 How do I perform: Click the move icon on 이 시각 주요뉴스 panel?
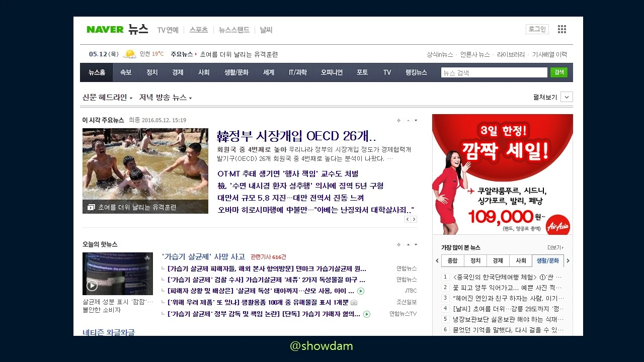tap(398, 121)
